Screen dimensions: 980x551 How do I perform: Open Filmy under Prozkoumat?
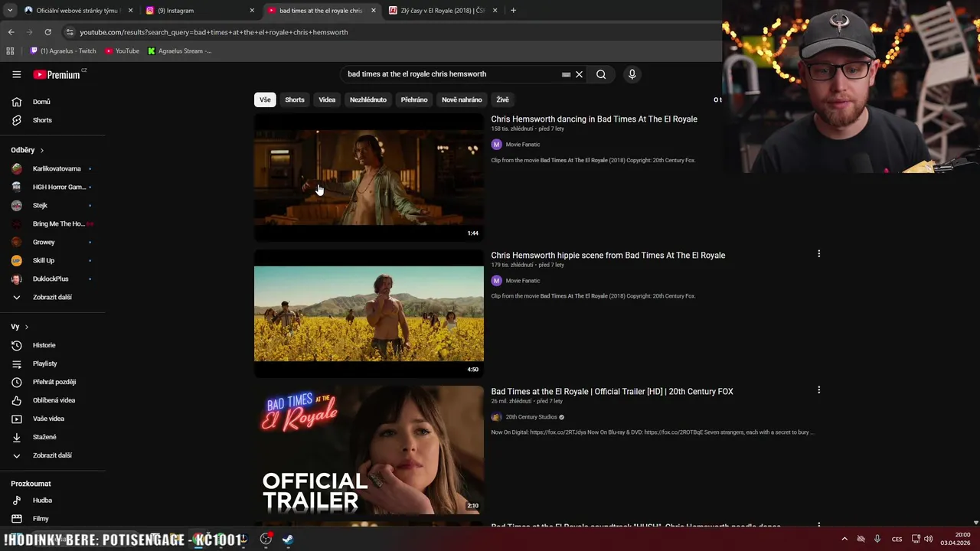pos(41,519)
